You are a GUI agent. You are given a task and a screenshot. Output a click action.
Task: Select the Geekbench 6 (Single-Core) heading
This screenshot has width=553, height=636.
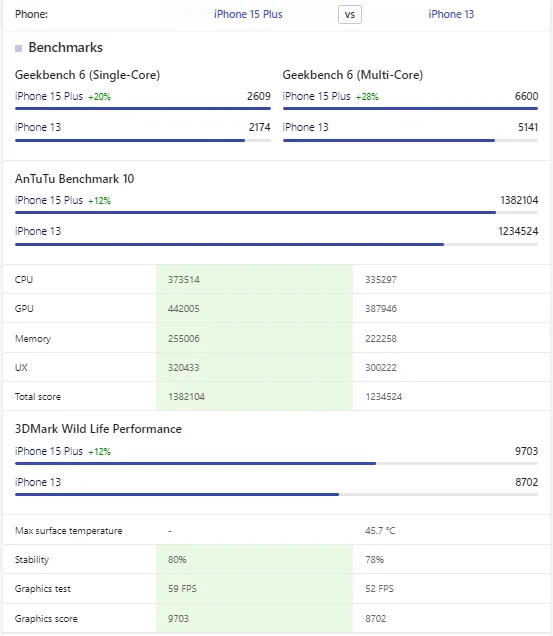(x=87, y=75)
